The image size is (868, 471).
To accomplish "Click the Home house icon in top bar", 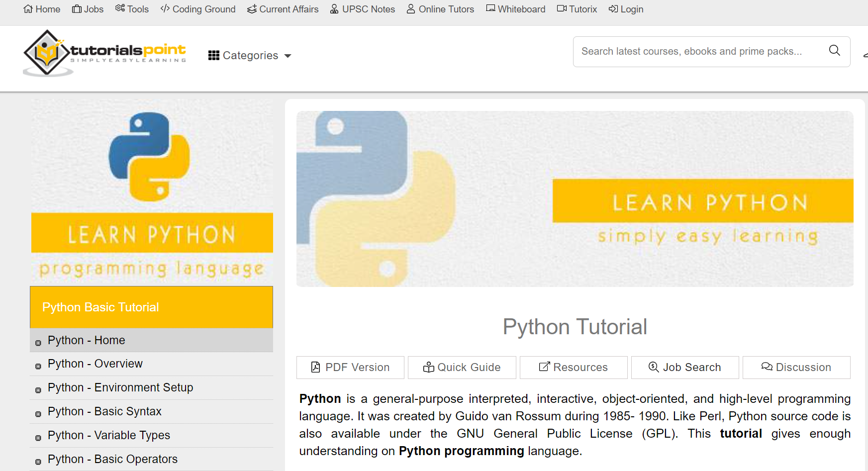I will 28,9.
